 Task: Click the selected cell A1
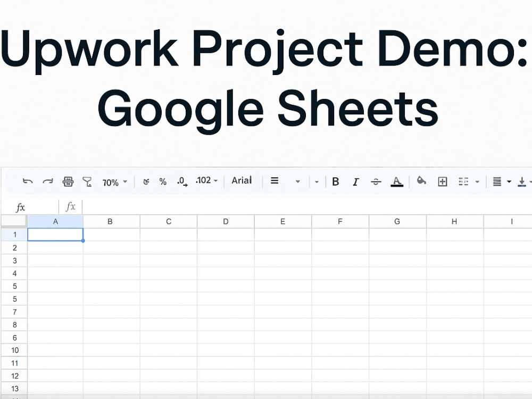pos(55,235)
